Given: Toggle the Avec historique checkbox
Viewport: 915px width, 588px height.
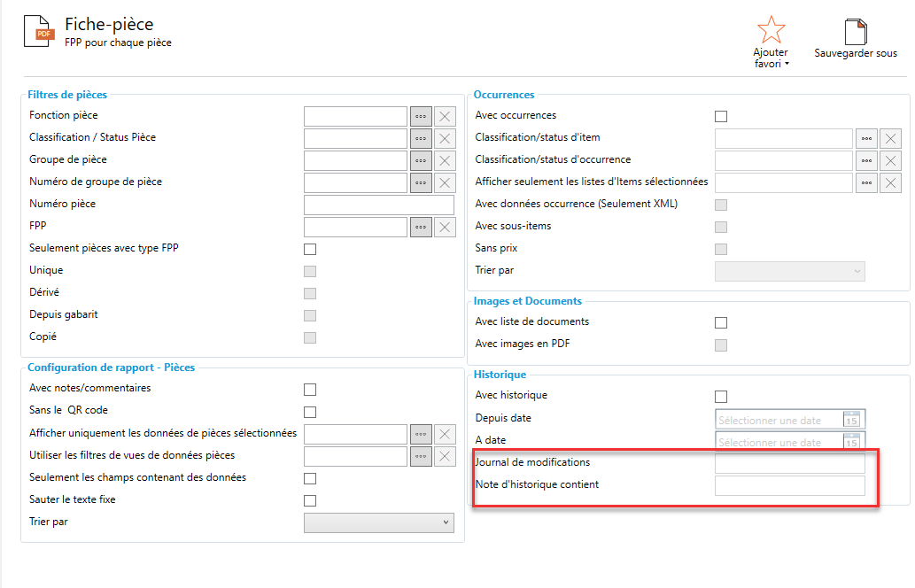Looking at the screenshot, I should (721, 396).
